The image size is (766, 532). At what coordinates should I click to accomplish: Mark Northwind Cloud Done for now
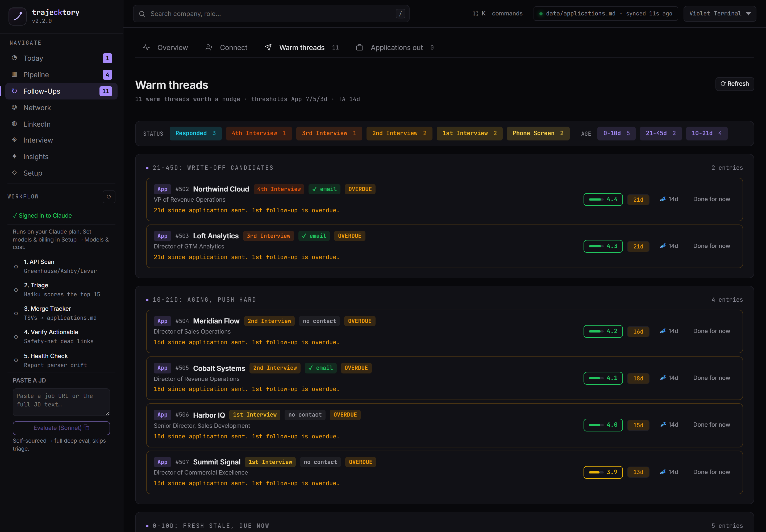click(x=711, y=199)
